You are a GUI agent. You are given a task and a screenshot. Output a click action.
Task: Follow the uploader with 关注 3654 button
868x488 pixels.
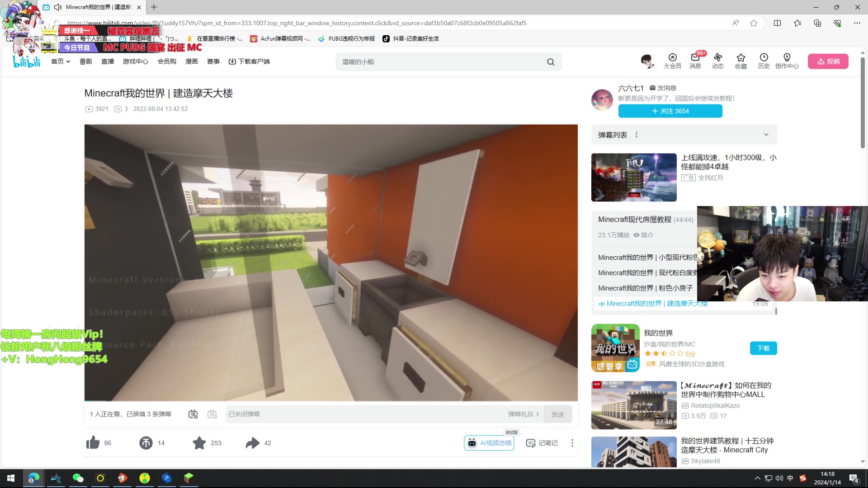(670, 111)
